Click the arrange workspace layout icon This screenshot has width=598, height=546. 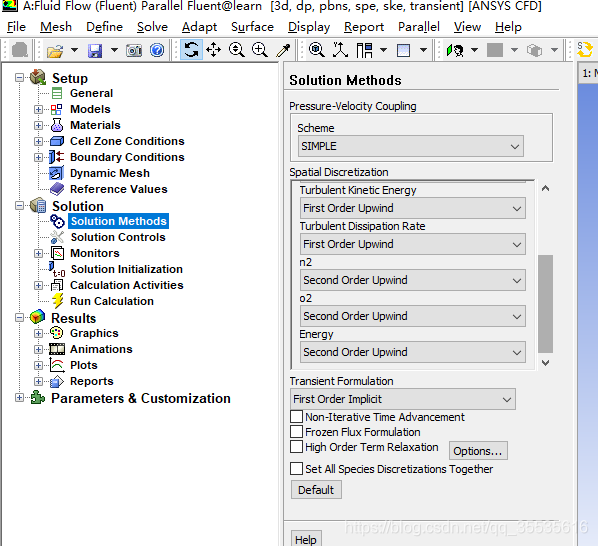point(365,50)
